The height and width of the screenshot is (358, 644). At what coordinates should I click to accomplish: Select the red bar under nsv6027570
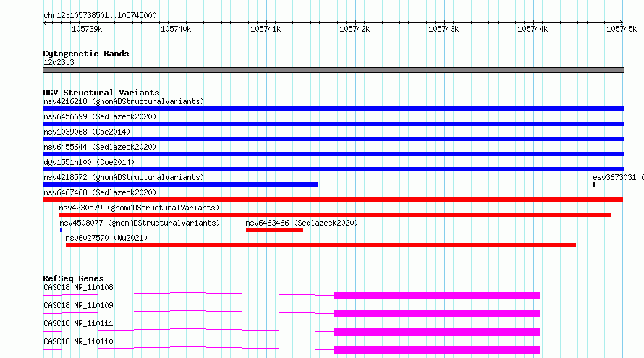(321, 245)
